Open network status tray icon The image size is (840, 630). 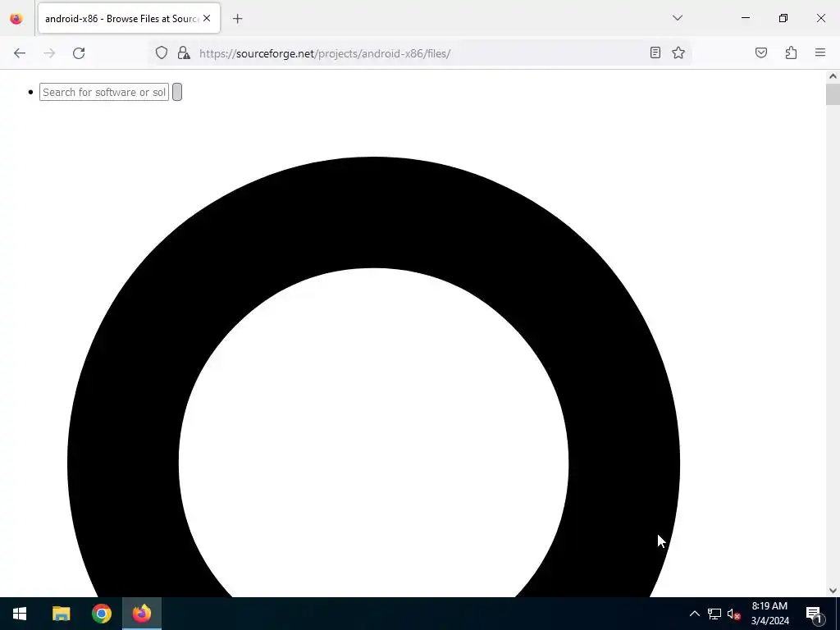[714, 614]
